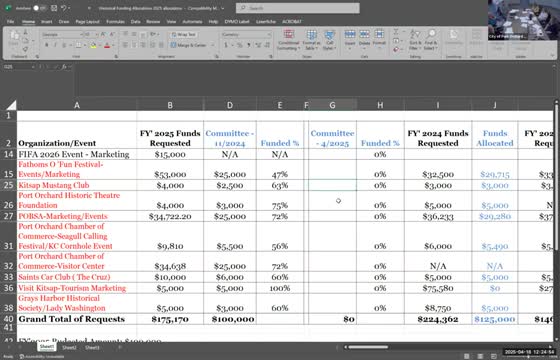Switch to the Formulas tab
Screen dimensions: 560x360
[115, 21]
